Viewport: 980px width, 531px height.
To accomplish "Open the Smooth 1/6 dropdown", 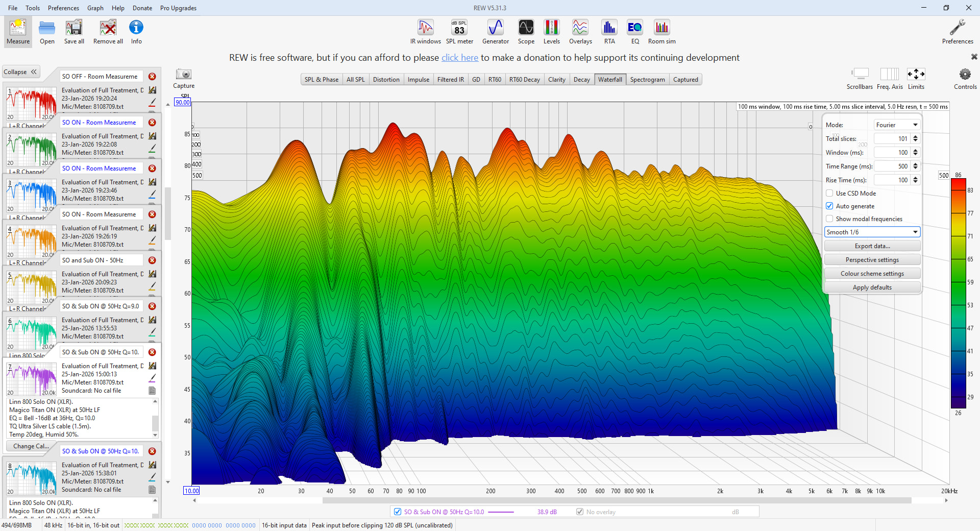I will pos(872,232).
